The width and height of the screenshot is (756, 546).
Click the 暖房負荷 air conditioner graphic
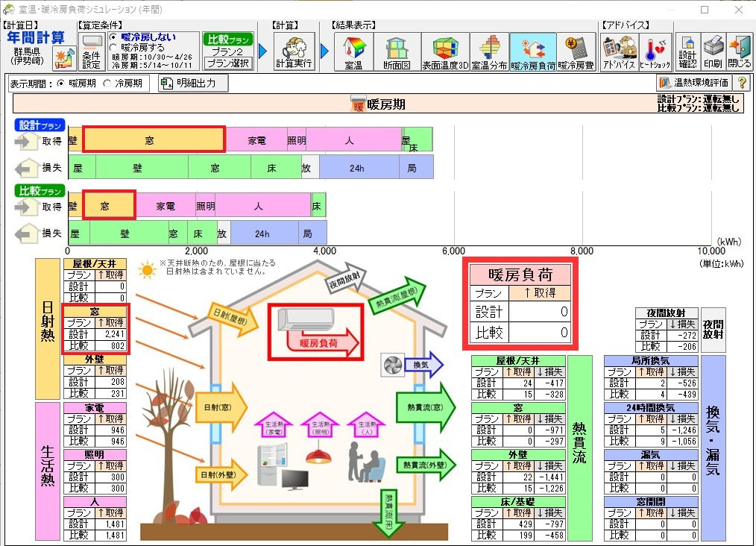click(x=316, y=331)
